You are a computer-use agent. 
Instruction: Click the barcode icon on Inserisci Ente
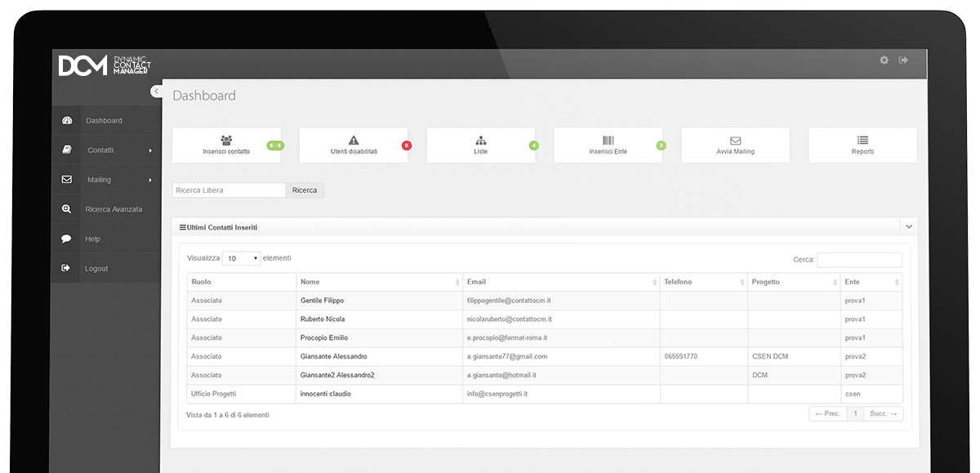pyautogui.click(x=608, y=141)
